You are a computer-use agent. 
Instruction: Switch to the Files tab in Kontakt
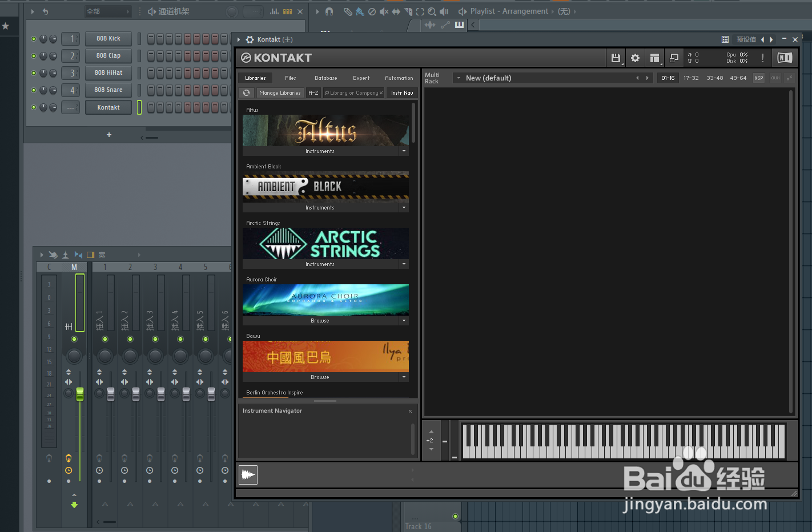click(x=291, y=78)
